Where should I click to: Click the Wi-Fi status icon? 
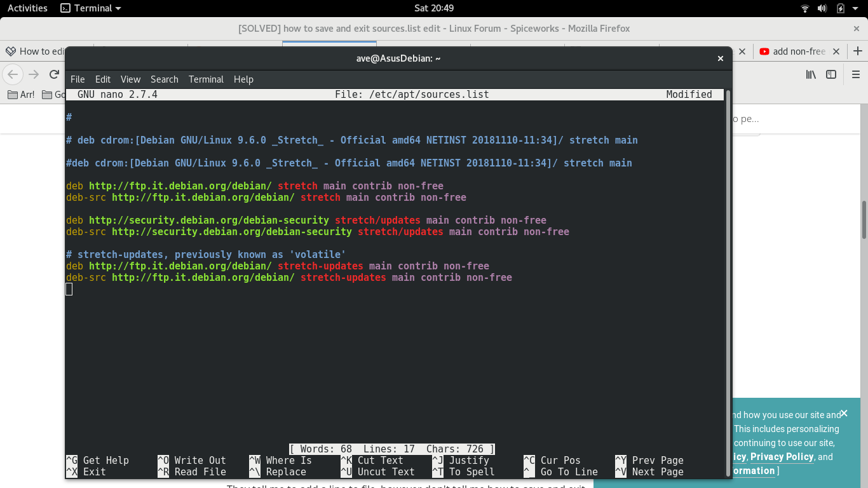[x=805, y=8]
